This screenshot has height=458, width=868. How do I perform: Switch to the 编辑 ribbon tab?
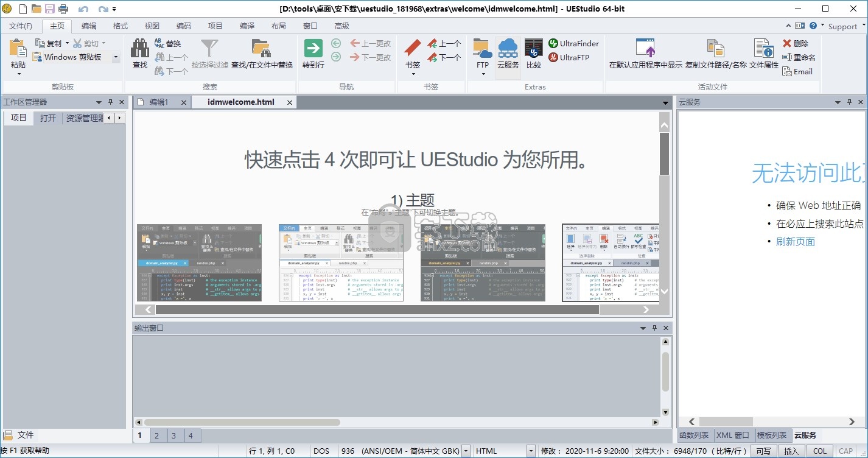(89, 26)
